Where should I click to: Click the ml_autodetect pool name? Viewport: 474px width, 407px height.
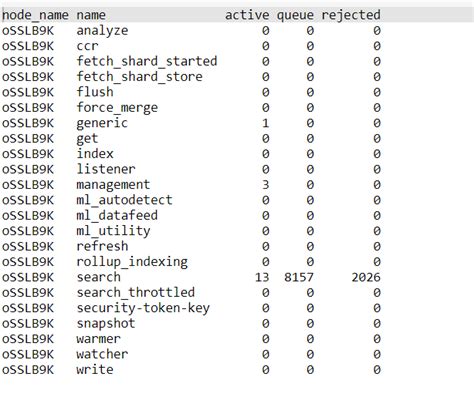coord(124,200)
